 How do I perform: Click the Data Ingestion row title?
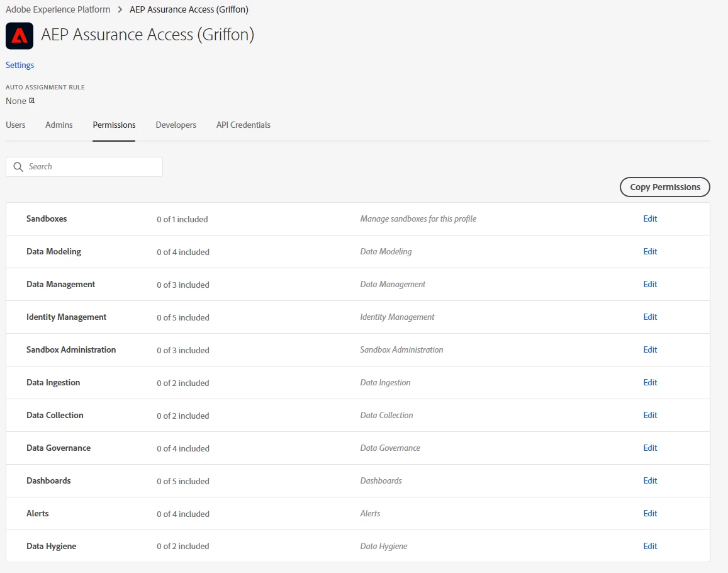53,382
